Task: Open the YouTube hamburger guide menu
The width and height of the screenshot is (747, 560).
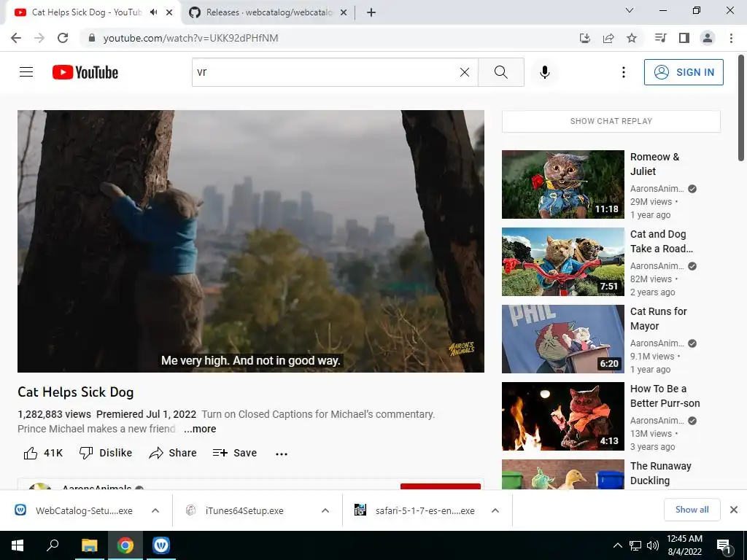Action: click(26, 72)
